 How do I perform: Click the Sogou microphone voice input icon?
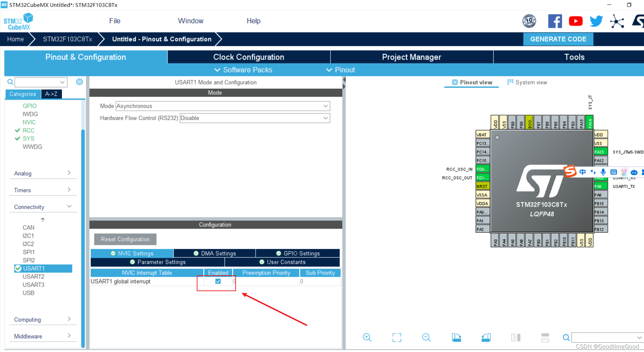[x=603, y=172]
